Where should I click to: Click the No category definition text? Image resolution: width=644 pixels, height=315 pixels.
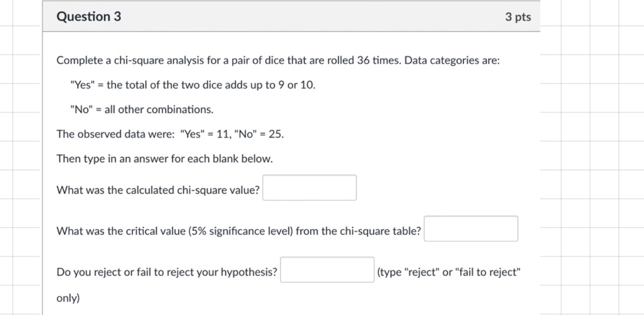(142, 109)
